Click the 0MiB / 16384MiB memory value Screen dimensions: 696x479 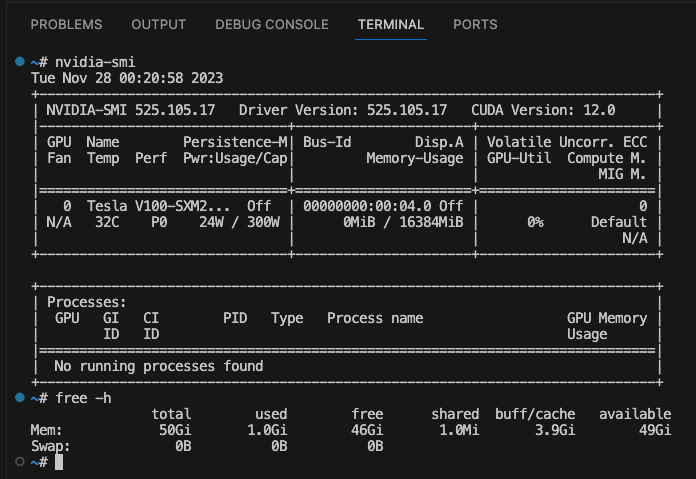pyautogui.click(x=403, y=222)
